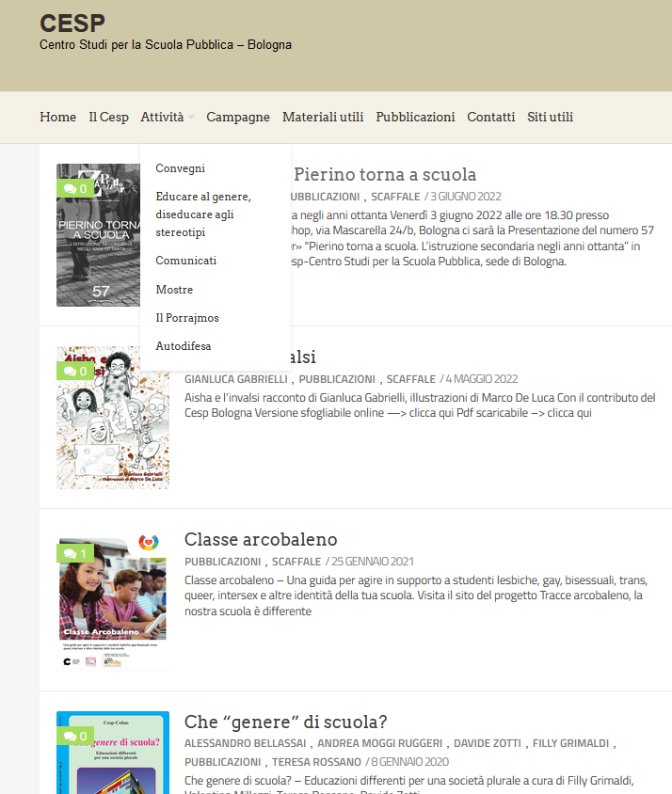Click PUBBLICAZIONI category on Aisha post

337,379
